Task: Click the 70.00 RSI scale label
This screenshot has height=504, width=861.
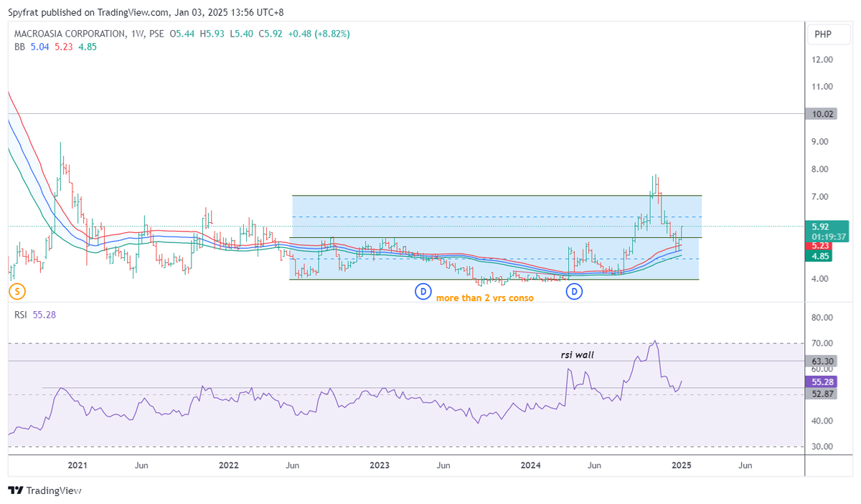Action: click(822, 343)
